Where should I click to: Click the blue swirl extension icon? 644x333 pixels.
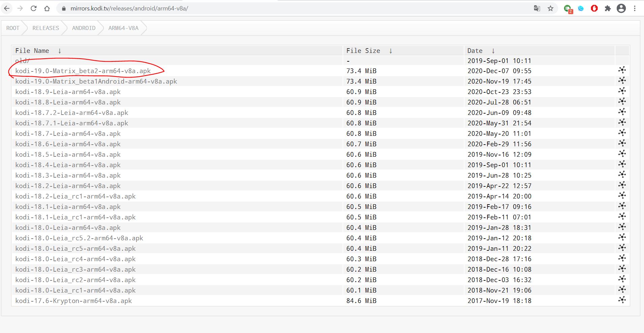click(x=581, y=8)
